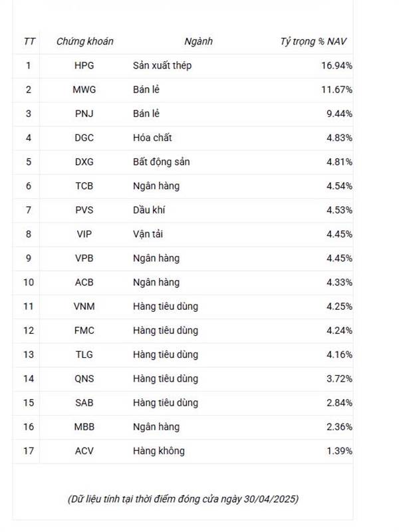Click row number 17 in TT column

29,451
